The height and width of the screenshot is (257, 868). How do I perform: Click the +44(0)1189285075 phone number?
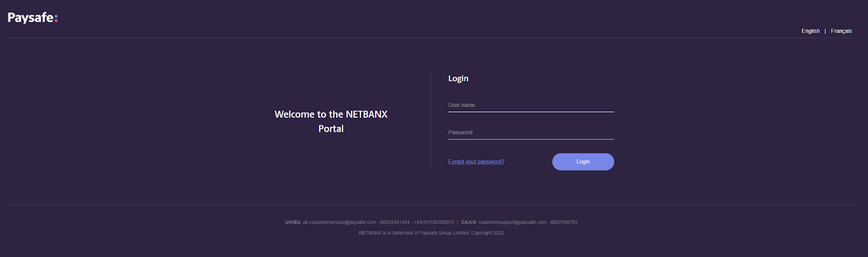click(x=433, y=222)
